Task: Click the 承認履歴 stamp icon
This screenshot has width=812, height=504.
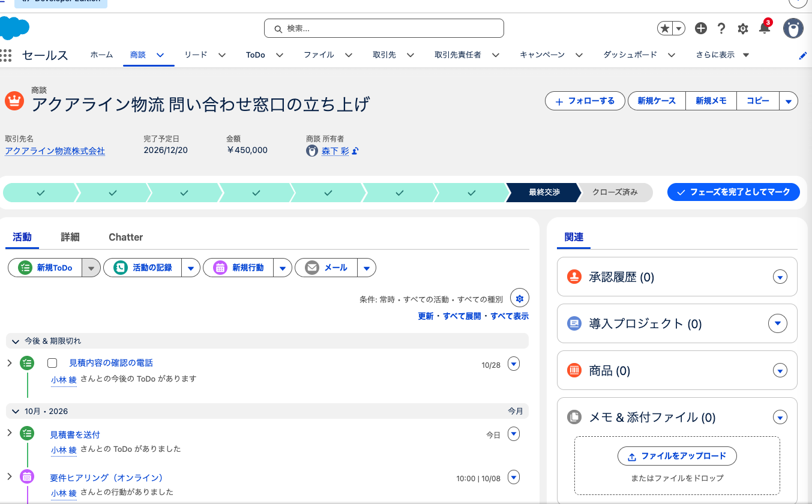Action: tap(574, 277)
